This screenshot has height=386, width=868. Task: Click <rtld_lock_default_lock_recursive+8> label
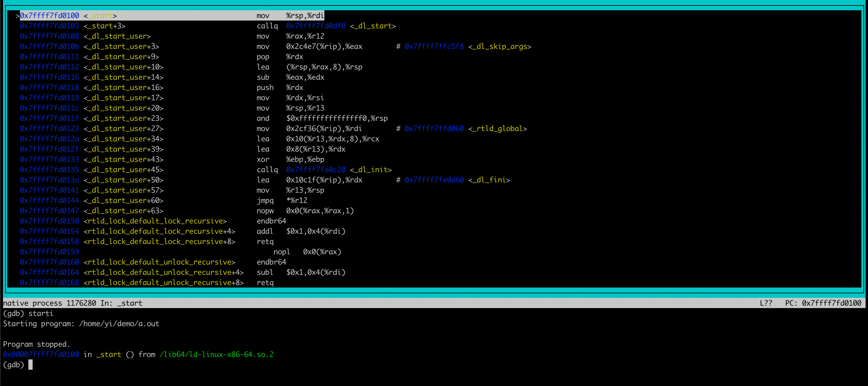[x=159, y=242]
